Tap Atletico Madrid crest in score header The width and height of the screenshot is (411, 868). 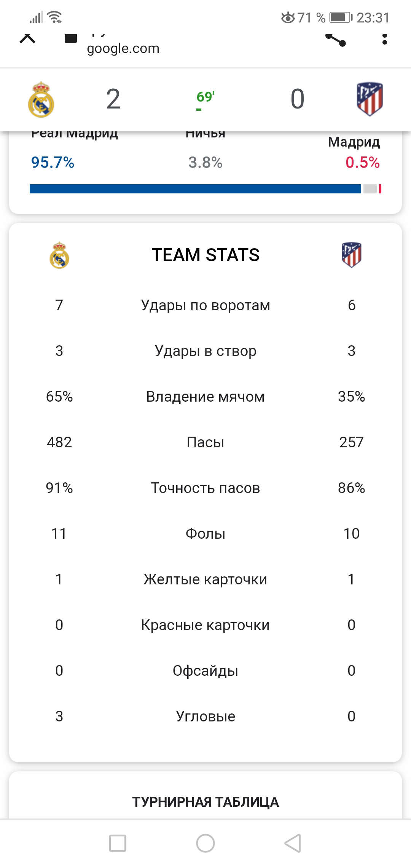[x=370, y=99]
